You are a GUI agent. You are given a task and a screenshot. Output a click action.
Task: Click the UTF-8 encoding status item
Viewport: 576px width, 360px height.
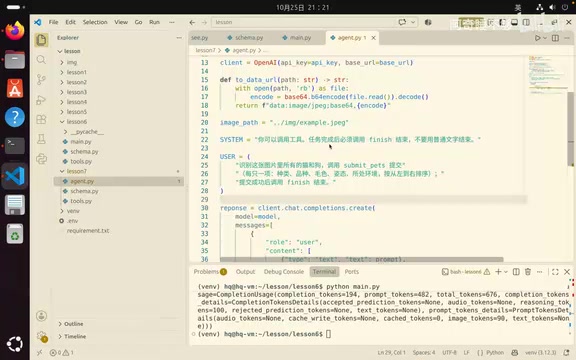449,352
